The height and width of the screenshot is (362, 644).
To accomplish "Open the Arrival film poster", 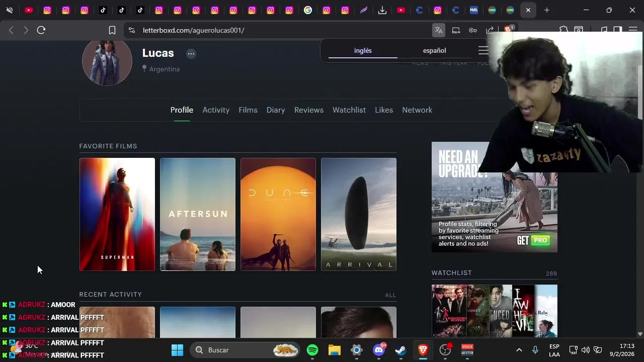I will pyautogui.click(x=359, y=214).
